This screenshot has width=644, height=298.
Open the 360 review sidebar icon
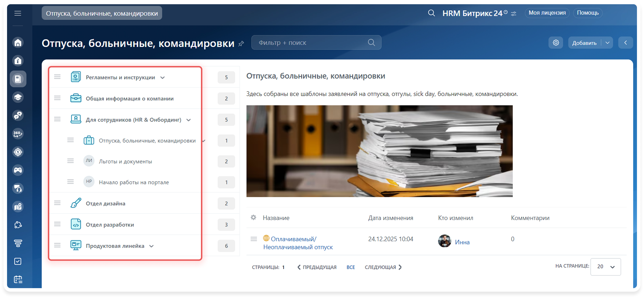click(18, 134)
